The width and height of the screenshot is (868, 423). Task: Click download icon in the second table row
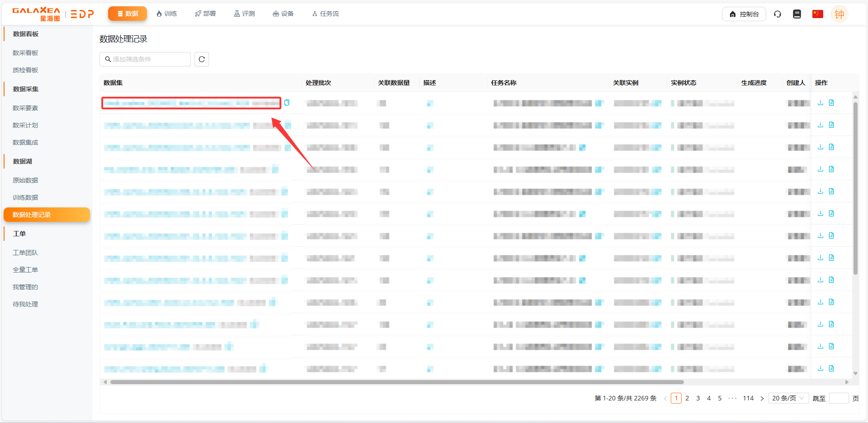[x=821, y=125]
